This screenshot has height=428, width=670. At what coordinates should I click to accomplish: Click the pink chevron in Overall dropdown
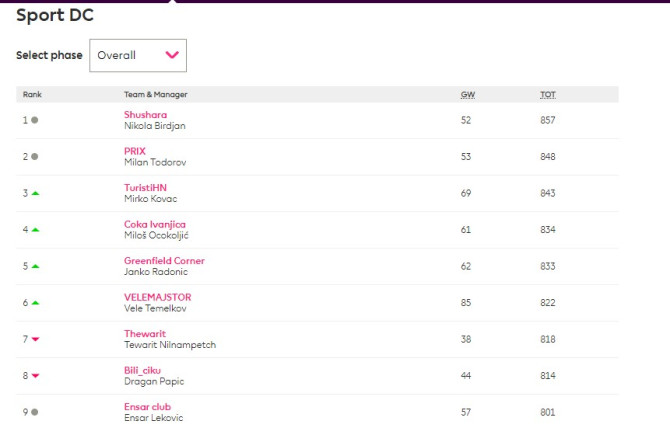(x=171, y=56)
